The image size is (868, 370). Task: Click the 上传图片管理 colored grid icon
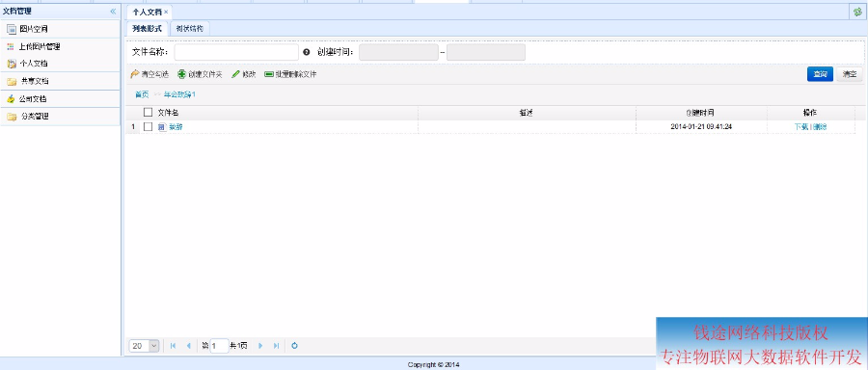pyautogui.click(x=11, y=47)
